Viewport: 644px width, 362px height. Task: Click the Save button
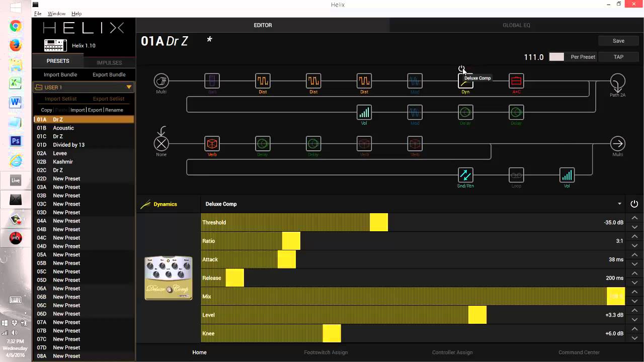point(618,41)
